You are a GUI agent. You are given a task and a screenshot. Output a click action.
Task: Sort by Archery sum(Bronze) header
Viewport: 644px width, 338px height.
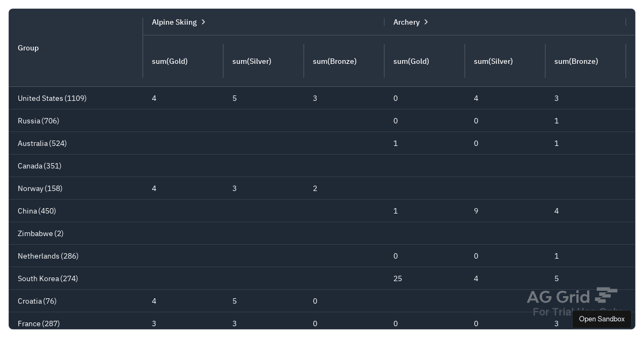click(x=586, y=61)
